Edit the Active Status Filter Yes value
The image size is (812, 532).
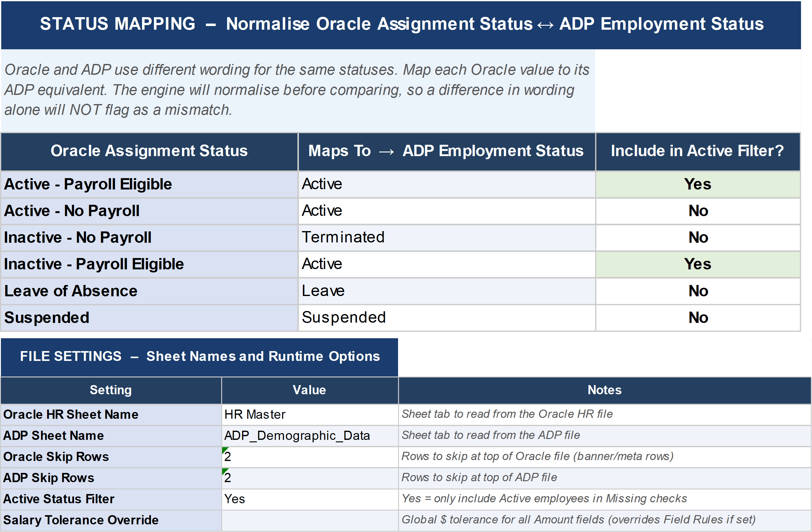pos(310,500)
